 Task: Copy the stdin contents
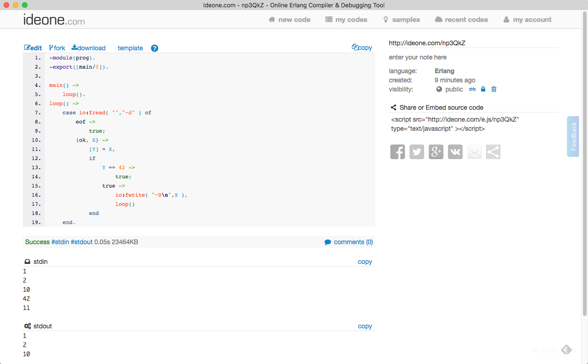365,262
